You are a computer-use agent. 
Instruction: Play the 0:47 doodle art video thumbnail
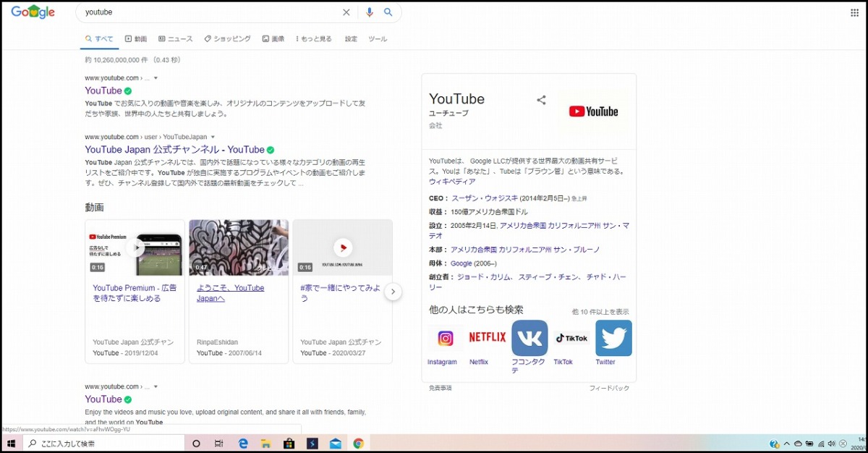(x=239, y=247)
